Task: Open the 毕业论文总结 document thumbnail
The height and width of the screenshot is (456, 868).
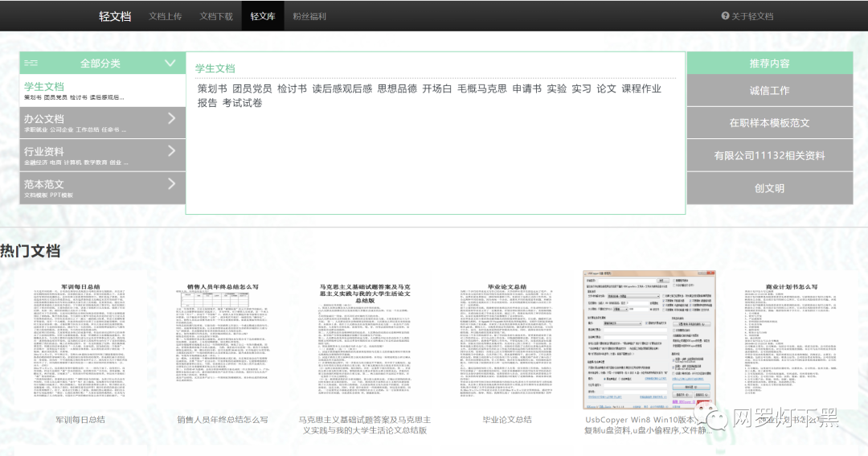Action: (507, 339)
